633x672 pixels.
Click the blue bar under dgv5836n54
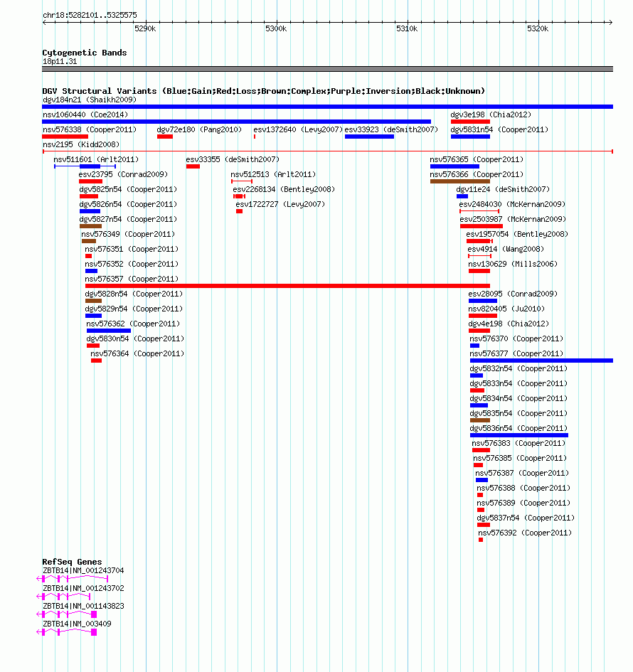point(519,435)
